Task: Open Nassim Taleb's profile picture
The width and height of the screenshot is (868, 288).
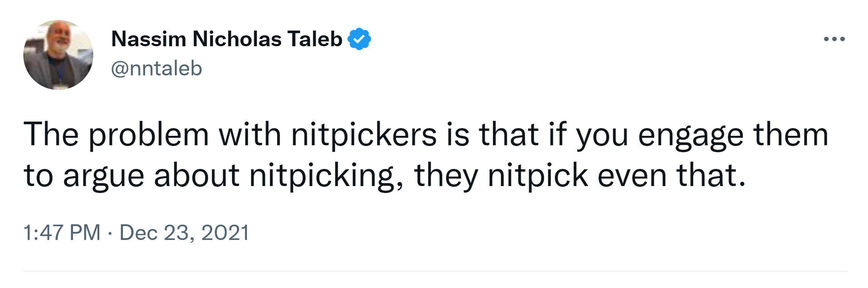Action: [x=58, y=55]
